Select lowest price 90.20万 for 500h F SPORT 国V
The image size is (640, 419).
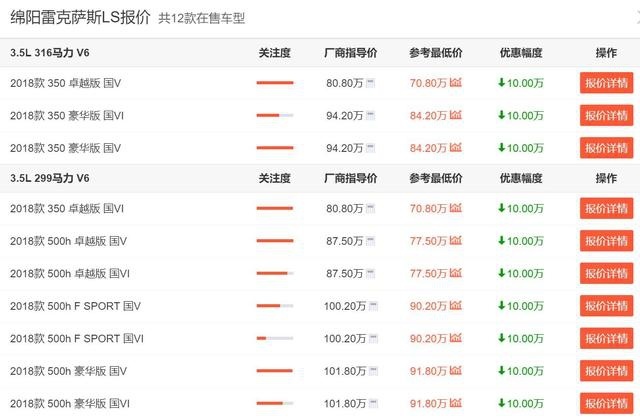(x=428, y=306)
